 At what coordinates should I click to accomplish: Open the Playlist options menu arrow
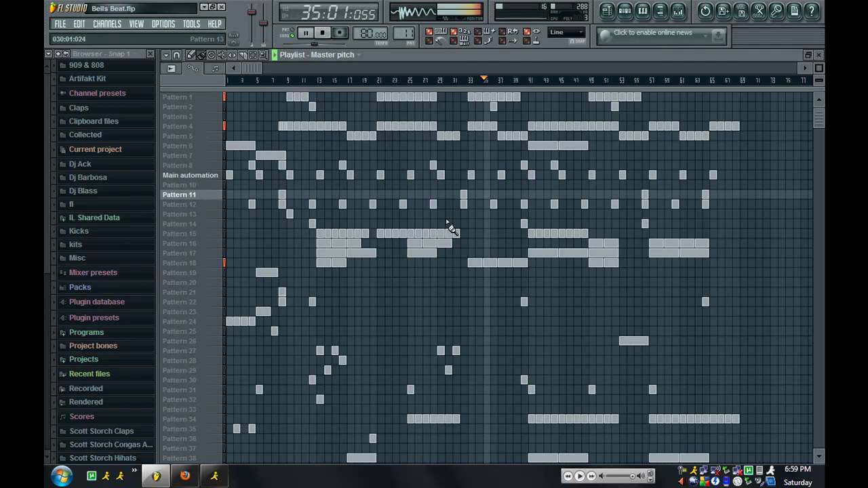[166, 55]
